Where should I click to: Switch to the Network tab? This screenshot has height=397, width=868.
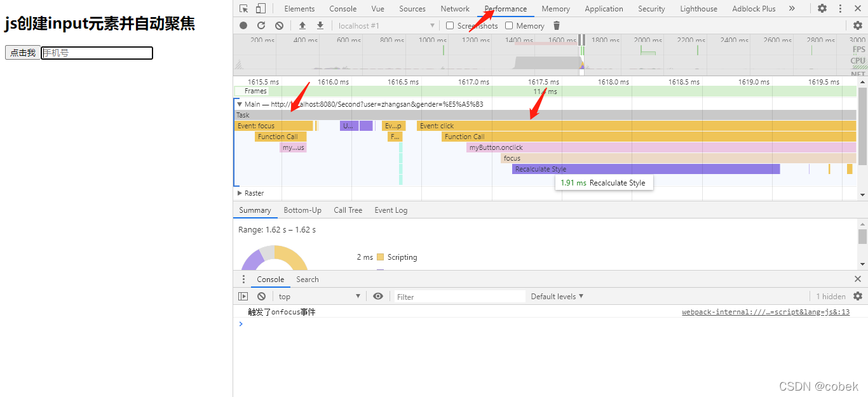(x=455, y=9)
